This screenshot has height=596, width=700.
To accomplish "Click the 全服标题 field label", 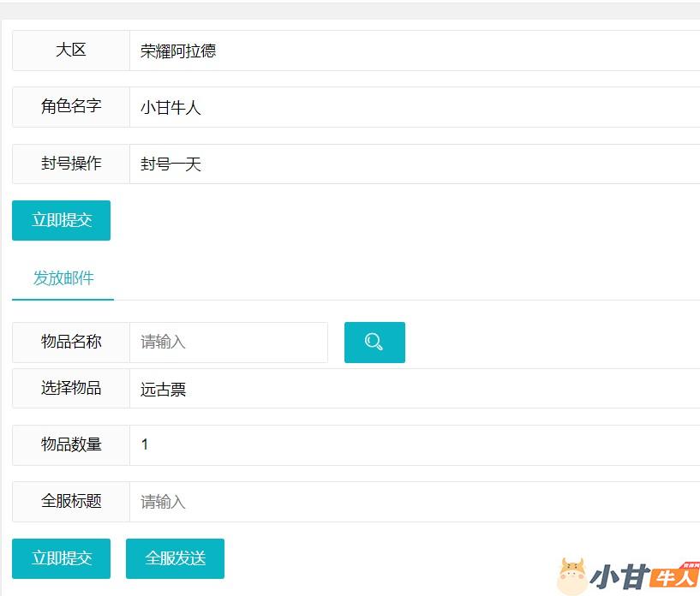I will pos(71,502).
